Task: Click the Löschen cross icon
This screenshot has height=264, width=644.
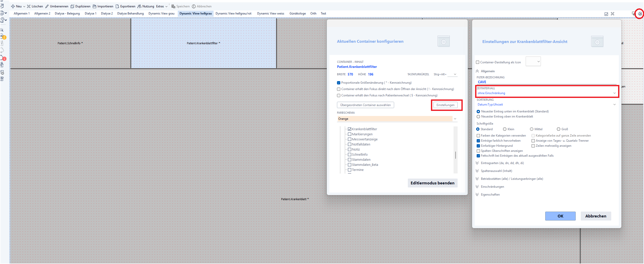Action: tap(29, 6)
